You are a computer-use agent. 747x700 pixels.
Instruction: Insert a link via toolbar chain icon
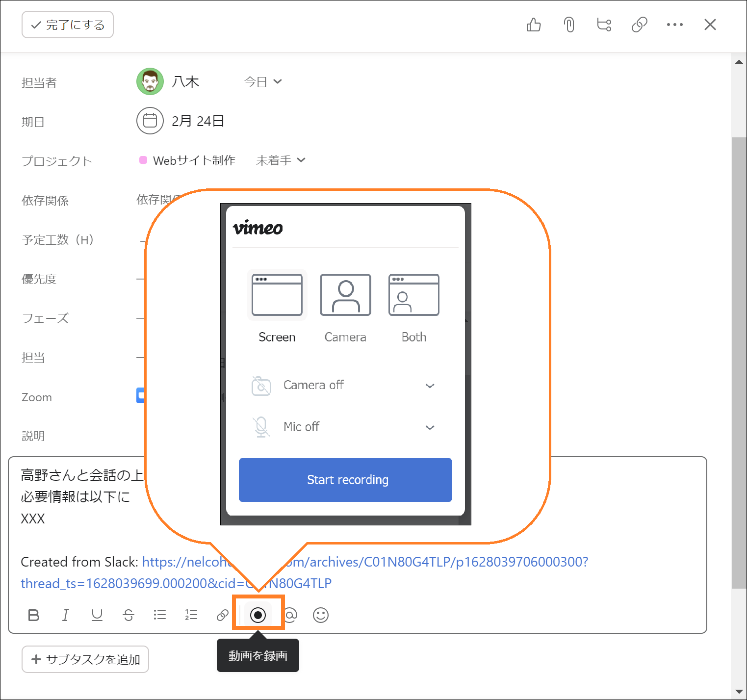(x=223, y=615)
